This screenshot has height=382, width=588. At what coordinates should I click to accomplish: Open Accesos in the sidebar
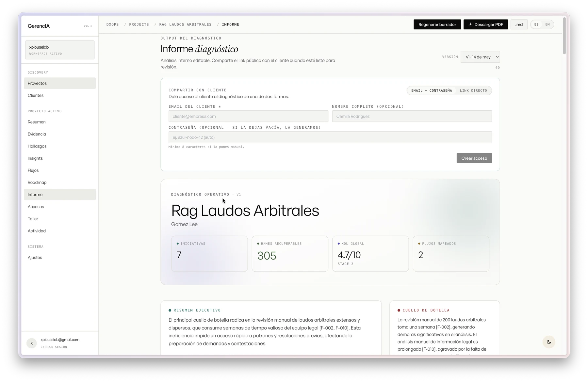pyautogui.click(x=60, y=207)
